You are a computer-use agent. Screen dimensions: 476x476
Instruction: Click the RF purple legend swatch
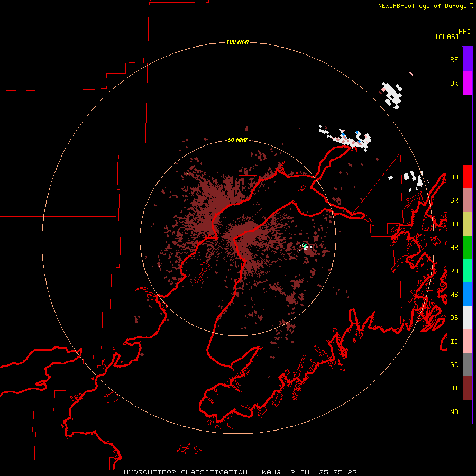point(467,59)
